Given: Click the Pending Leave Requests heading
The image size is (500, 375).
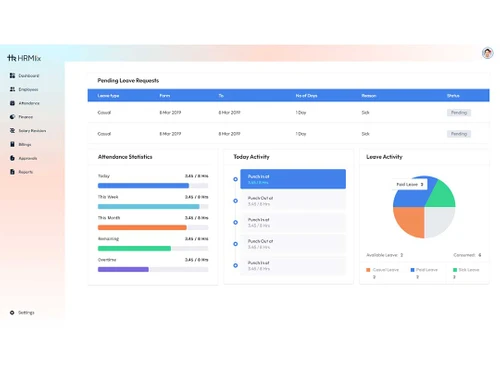Looking at the screenshot, I should [x=128, y=80].
